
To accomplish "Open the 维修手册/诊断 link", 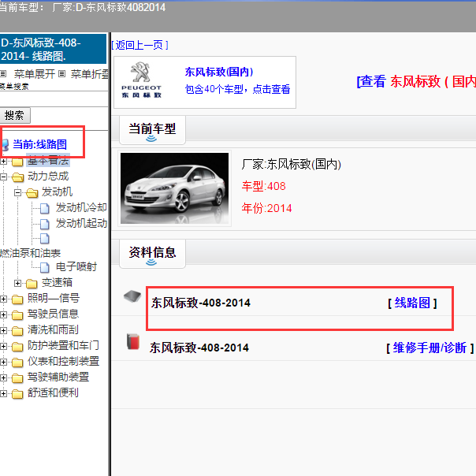I will tap(430, 348).
